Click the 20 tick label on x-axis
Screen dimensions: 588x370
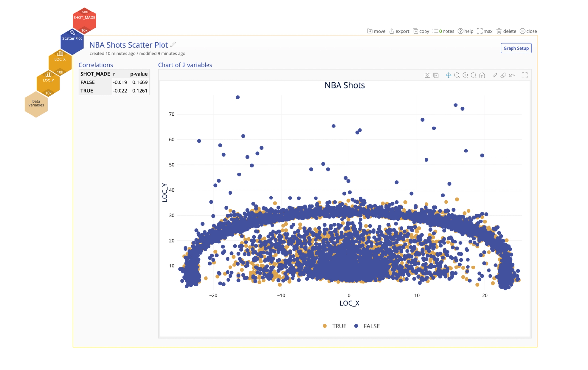(x=485, y=295)
